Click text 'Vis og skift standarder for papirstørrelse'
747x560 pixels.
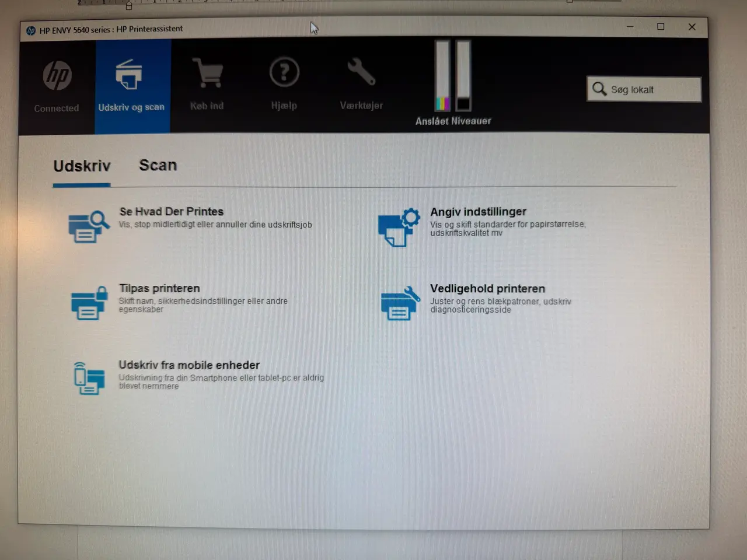tap(507, 224)
